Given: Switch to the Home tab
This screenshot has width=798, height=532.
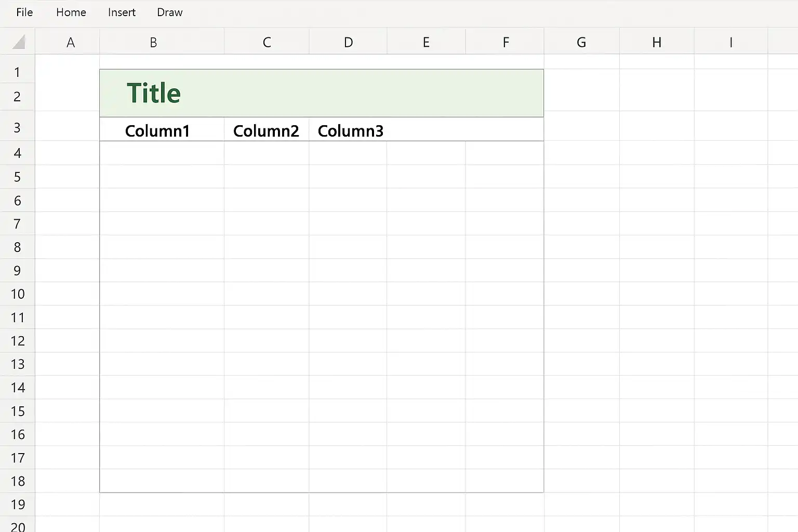Looking at the screenshot, I should pyautogui.click(x=71, y=12).
